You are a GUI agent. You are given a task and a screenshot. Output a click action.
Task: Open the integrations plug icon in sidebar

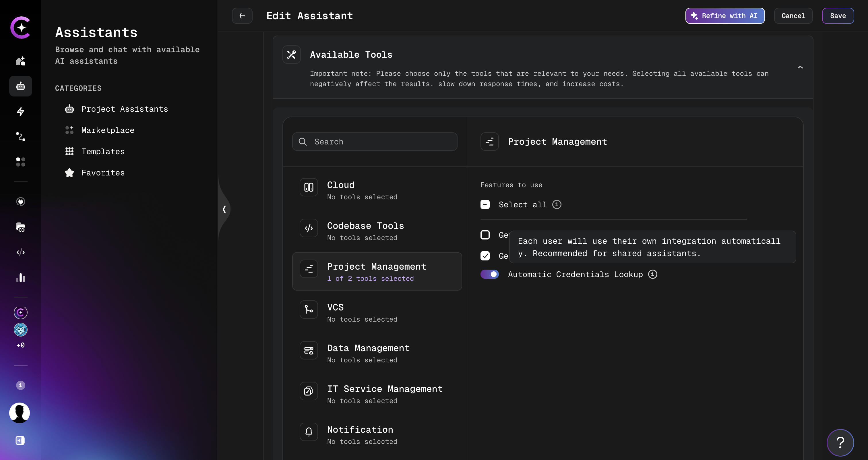tap(21, 202)
